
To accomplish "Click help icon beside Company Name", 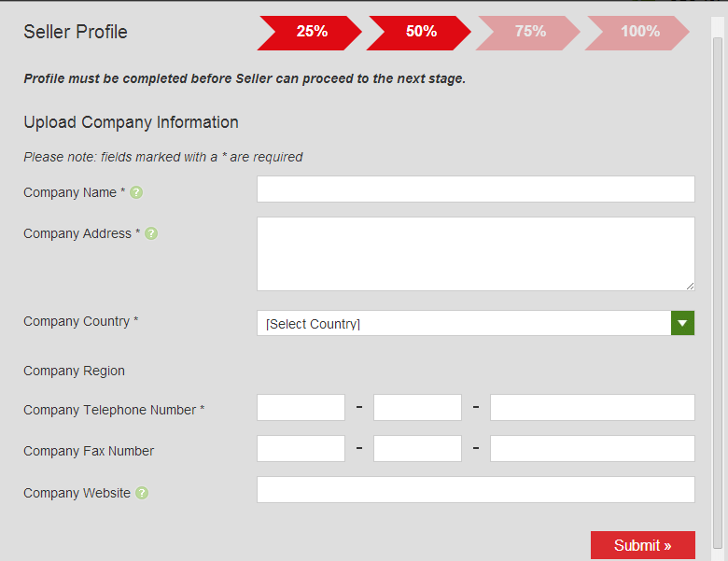I will [136, 192].
